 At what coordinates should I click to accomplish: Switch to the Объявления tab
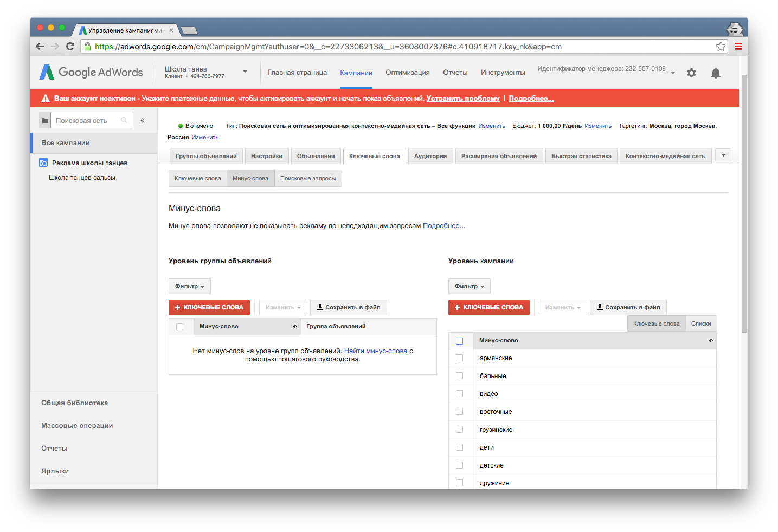[316, 156]
